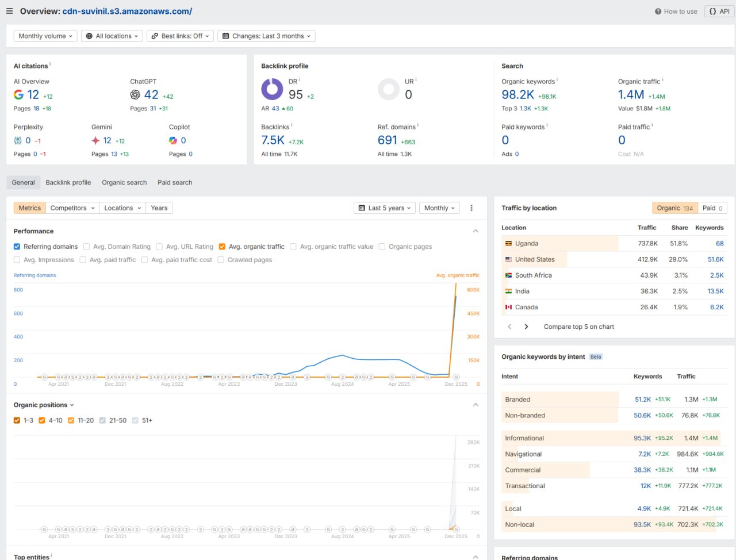Collapse the Performance section chevron
This screenshot has height=560, width=736.
click(476, 231)
